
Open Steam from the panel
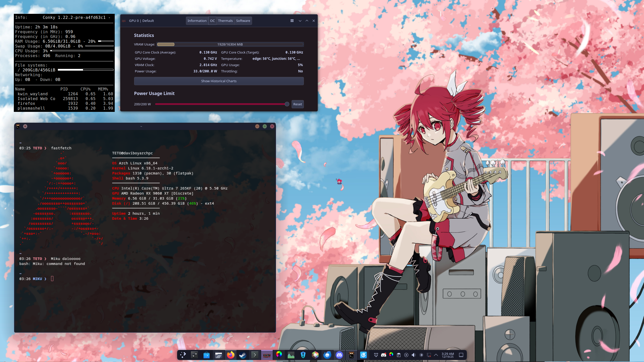(243, 355)
